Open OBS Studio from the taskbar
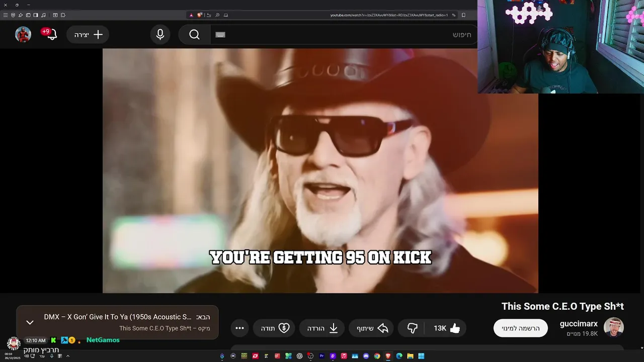 (310, 356)
